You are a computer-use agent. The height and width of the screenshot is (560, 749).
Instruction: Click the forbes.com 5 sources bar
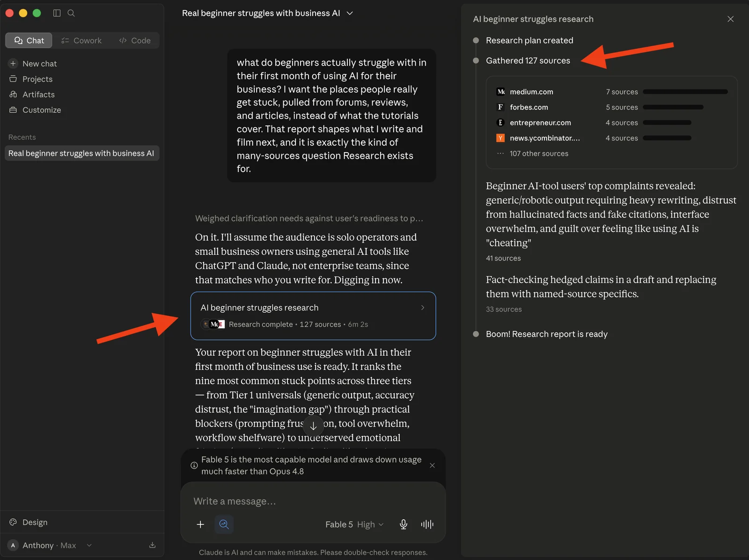pyautogui.click(x=673, y=107)
